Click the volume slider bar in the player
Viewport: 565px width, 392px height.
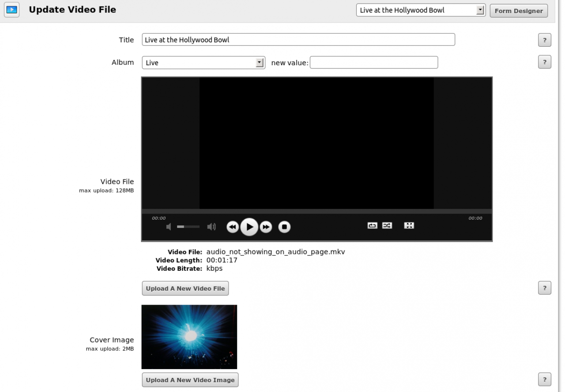188,227
